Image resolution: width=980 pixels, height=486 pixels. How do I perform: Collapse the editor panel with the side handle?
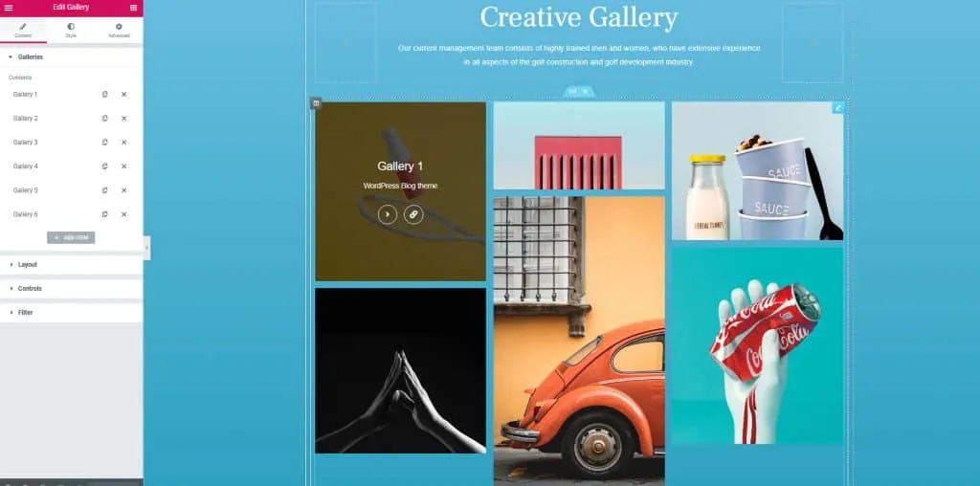pos(146,248)
